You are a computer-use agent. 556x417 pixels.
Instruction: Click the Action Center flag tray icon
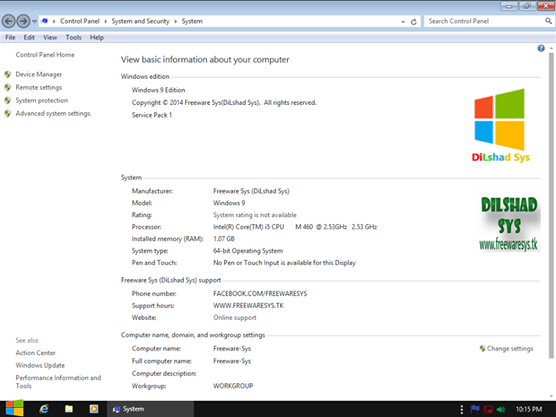[x=475, y=410]
